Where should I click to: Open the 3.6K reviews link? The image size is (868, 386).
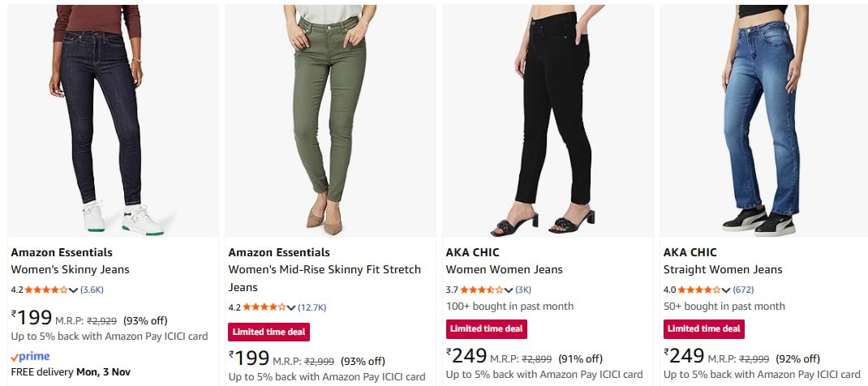(x=92, y=289)
